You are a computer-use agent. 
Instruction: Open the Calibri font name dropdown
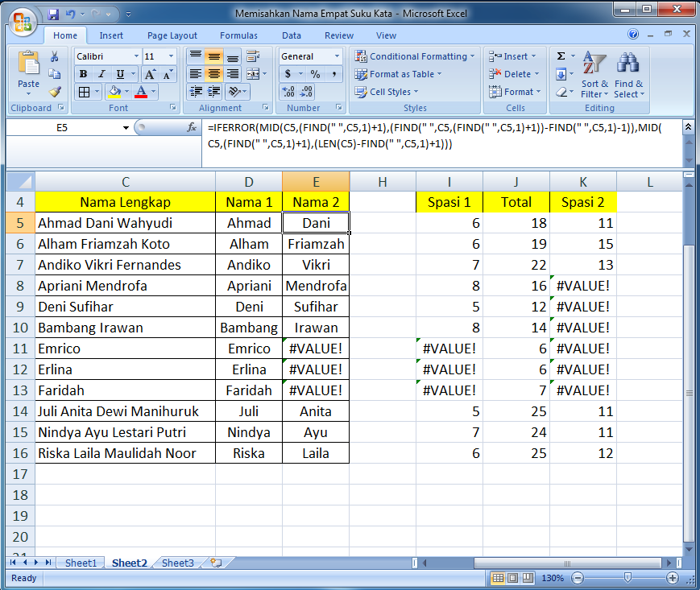136,56
